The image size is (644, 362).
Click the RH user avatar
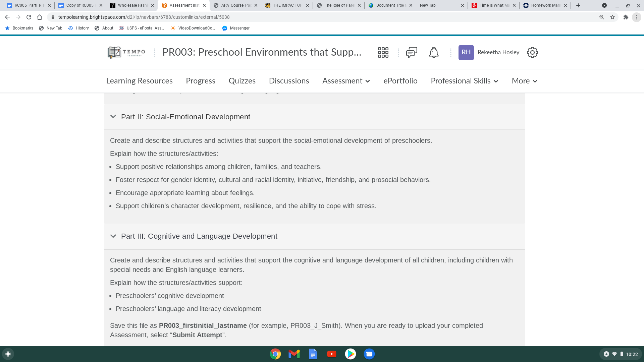coord(466,52)
